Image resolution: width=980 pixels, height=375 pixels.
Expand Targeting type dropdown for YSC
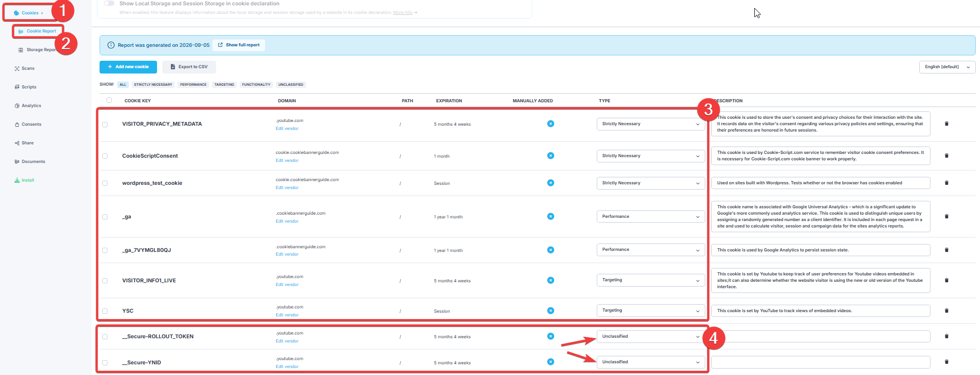(650, 311)
